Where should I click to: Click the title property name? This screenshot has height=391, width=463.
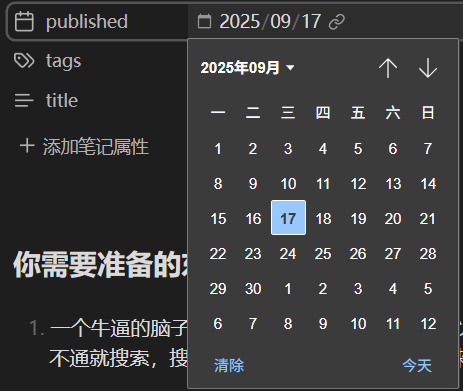pyautogui.click(x=62, y=101)
